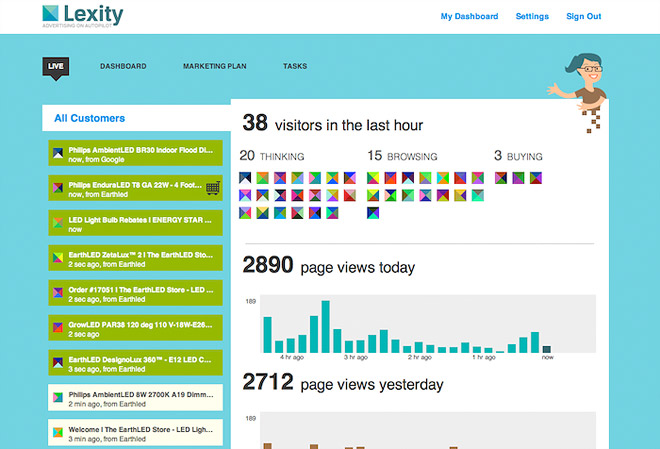Click the last icon in the BUYING row
Viewport: 660px width, 449px height.
(x=536, y=178)
